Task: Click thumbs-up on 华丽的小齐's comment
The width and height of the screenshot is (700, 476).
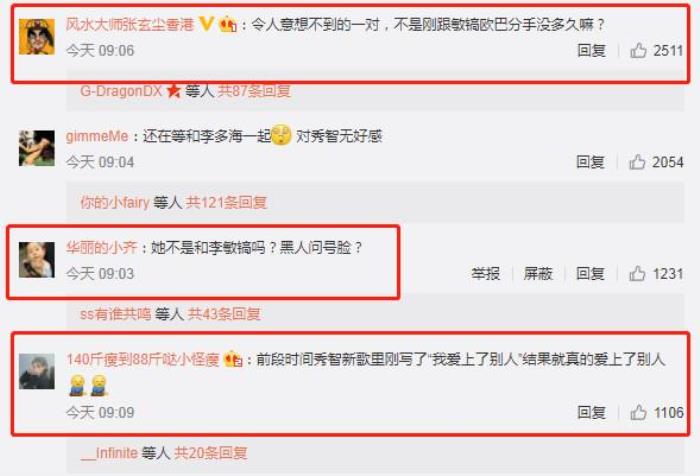Action: [x=637, y=273]
